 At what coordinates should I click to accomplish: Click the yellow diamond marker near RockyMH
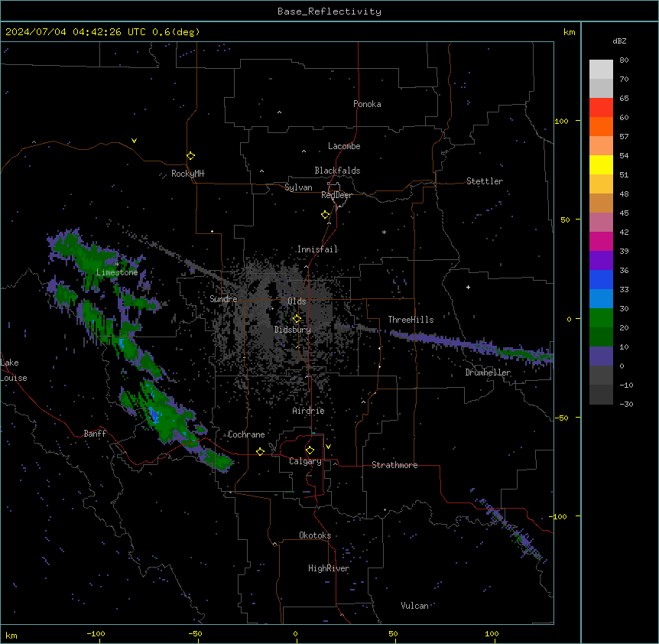coord(190,156)
